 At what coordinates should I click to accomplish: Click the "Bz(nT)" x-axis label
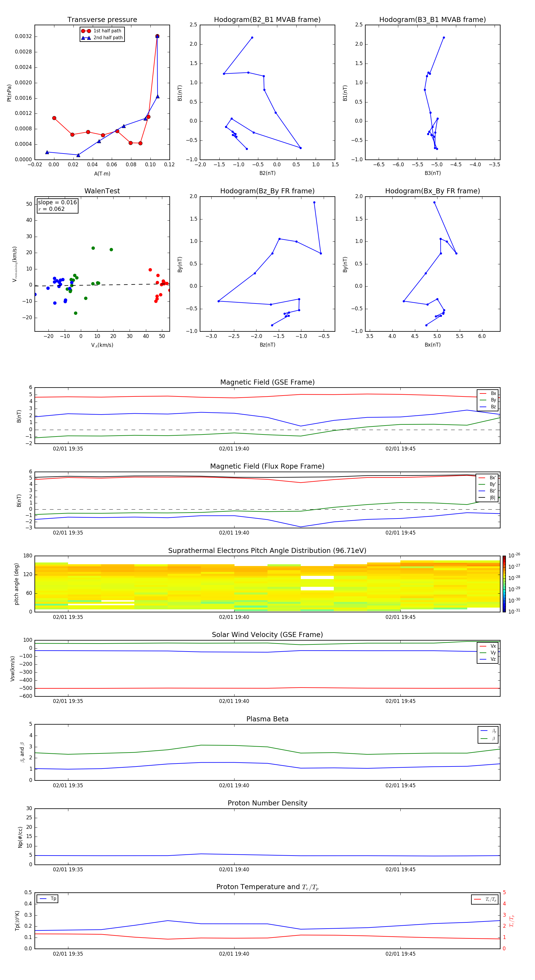[x=267, y=345]
